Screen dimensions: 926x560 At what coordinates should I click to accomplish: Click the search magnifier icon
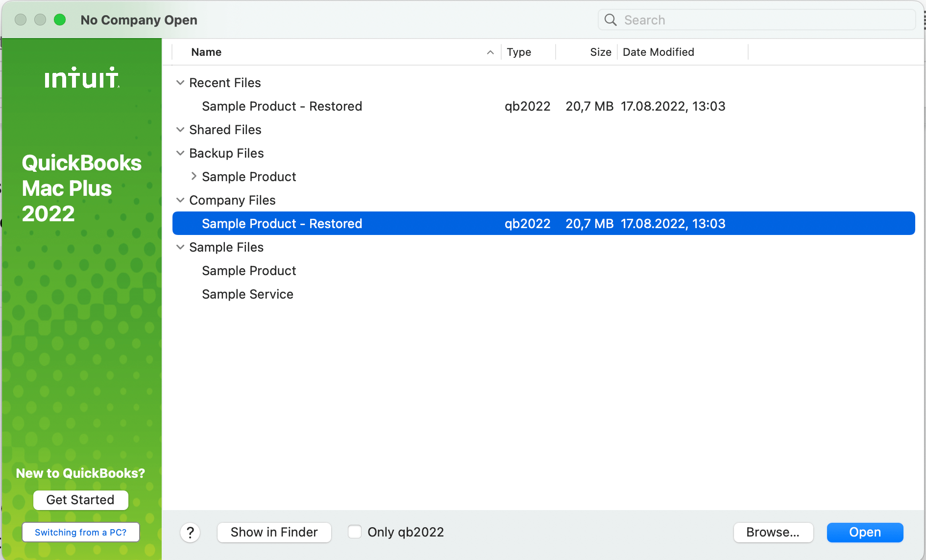click(x=610, y=20)
